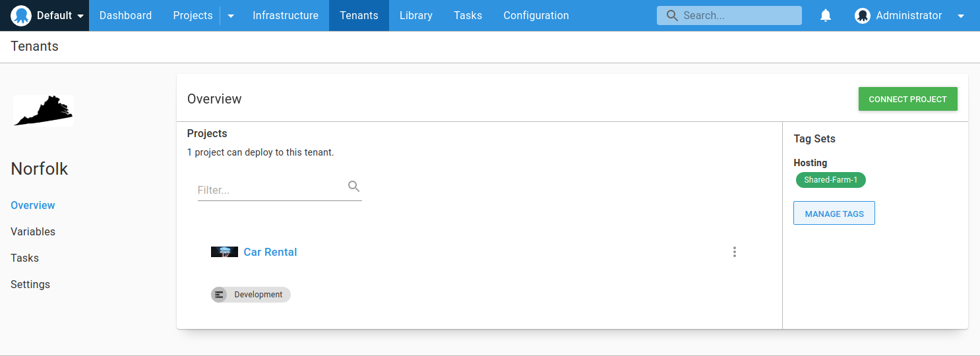Click the Manage Tags button
Image resolution: width=980 pixels, height=356 pixels.
834,214
